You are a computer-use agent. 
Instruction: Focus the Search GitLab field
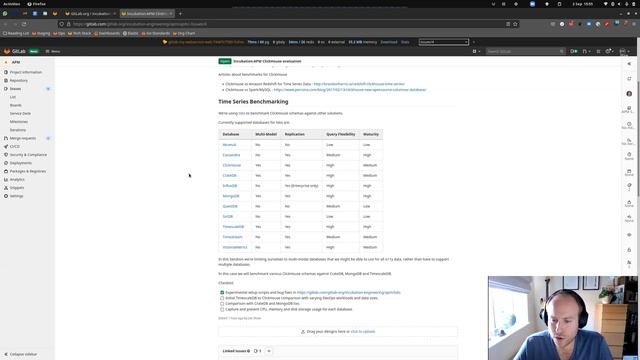(x=525, y=51)
